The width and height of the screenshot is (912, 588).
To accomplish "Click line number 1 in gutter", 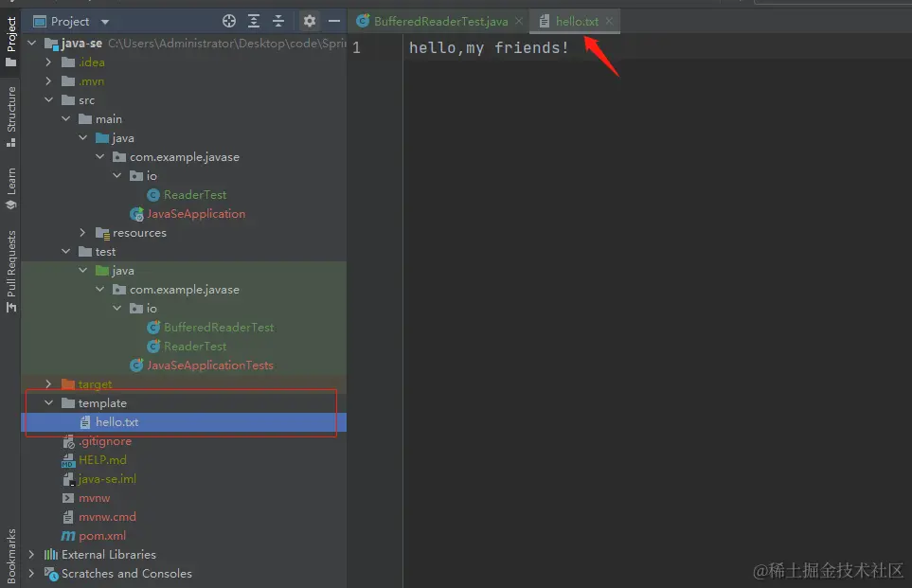I will pos(356,47).
